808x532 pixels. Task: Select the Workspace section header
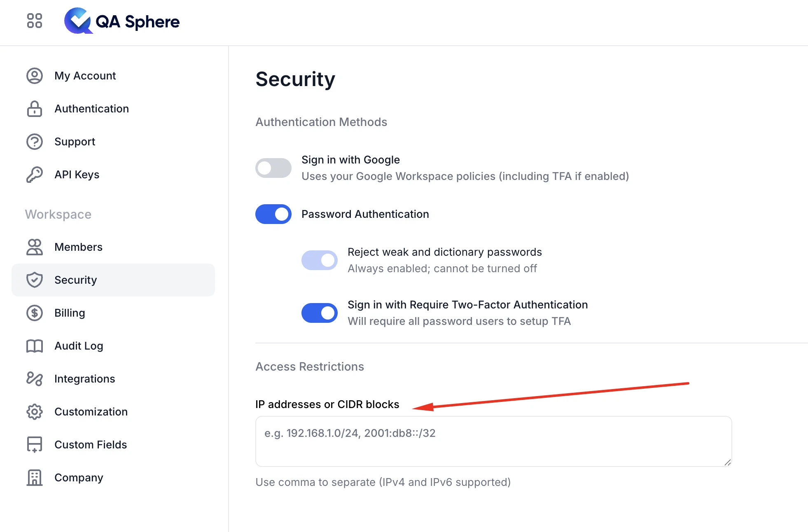pos(58,214)
